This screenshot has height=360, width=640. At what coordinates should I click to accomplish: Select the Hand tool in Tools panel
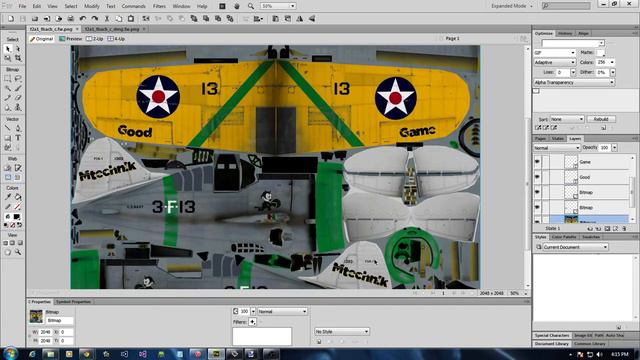tap(8, 253)
